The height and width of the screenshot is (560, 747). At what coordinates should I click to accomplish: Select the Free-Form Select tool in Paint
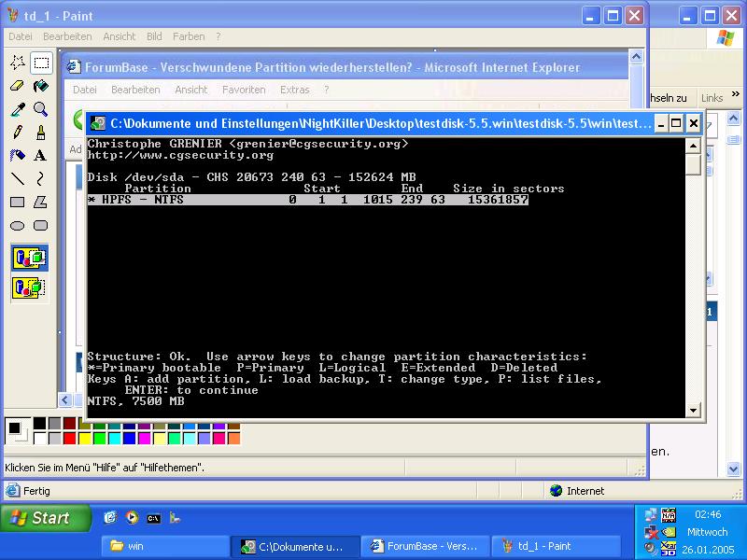pos(18,63)
